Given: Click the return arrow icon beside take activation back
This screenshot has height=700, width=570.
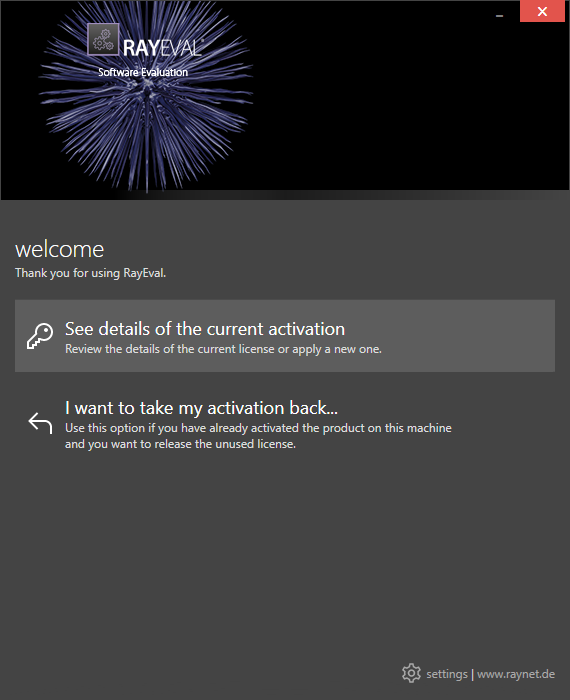Looking at the screenshot, I should pyautogui.click(x=40, y=423).
